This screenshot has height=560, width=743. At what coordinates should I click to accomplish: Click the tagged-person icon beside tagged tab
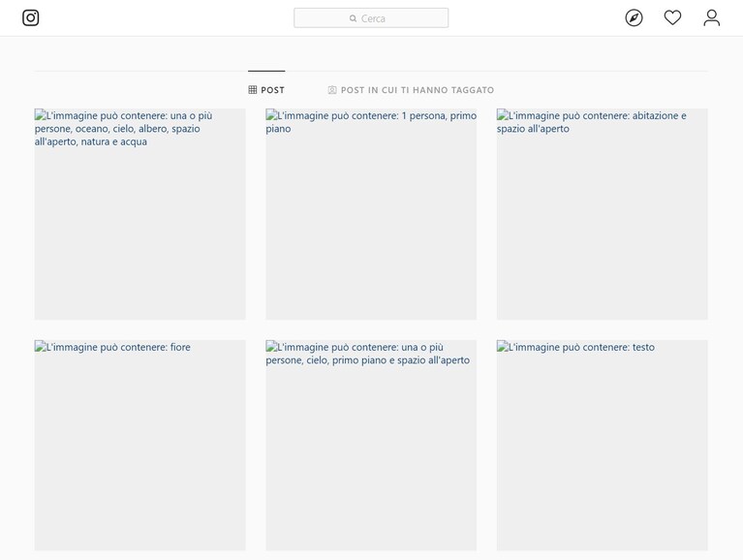click(332, 90)
